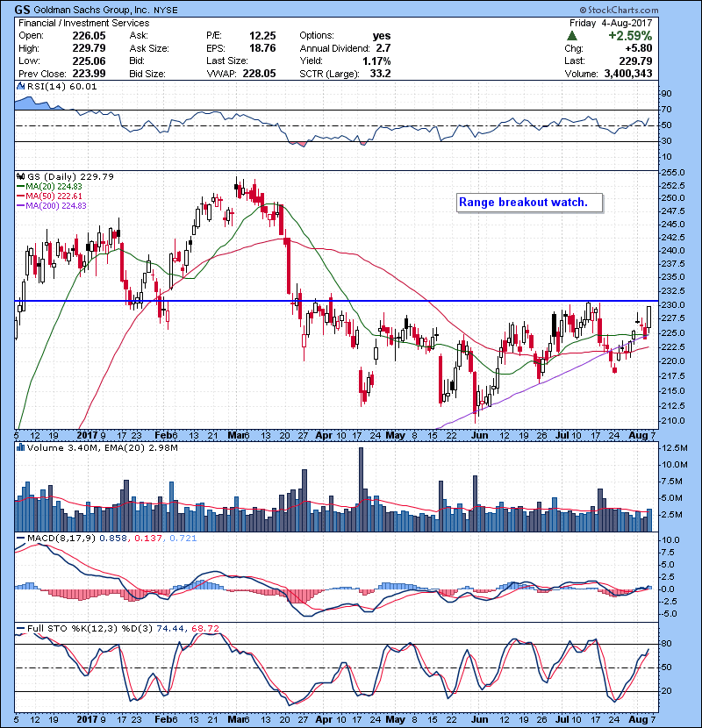Click the +2.59% percent change value
The height and width of the screenshot is (728, 702).
(x=630, y=36)
